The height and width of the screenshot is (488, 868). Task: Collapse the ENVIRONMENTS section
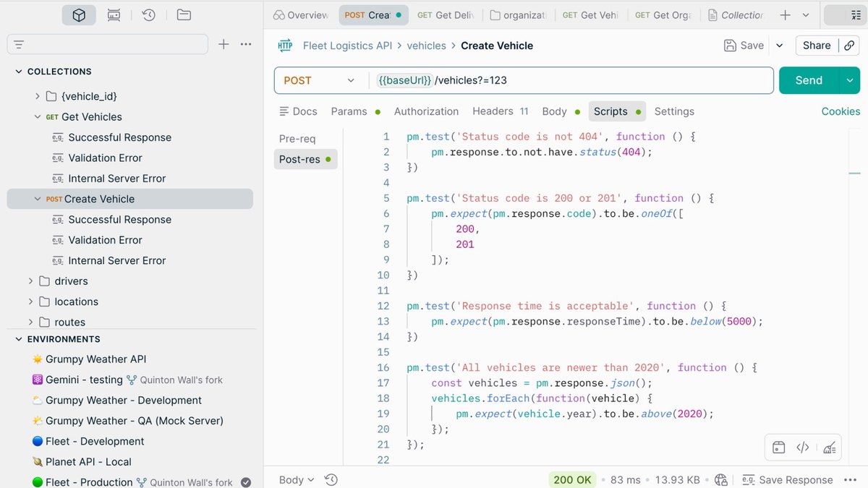click(19, 339)
